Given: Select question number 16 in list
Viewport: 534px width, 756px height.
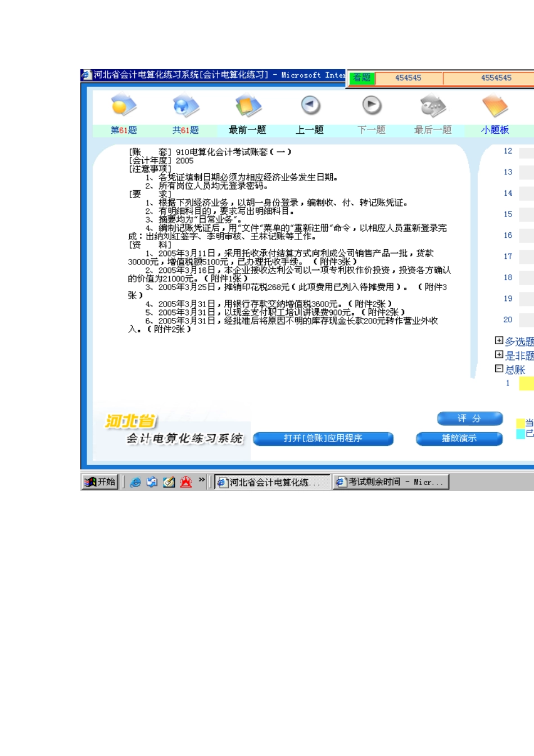Looking at the screenshot, I should click(x=508, y=235).
